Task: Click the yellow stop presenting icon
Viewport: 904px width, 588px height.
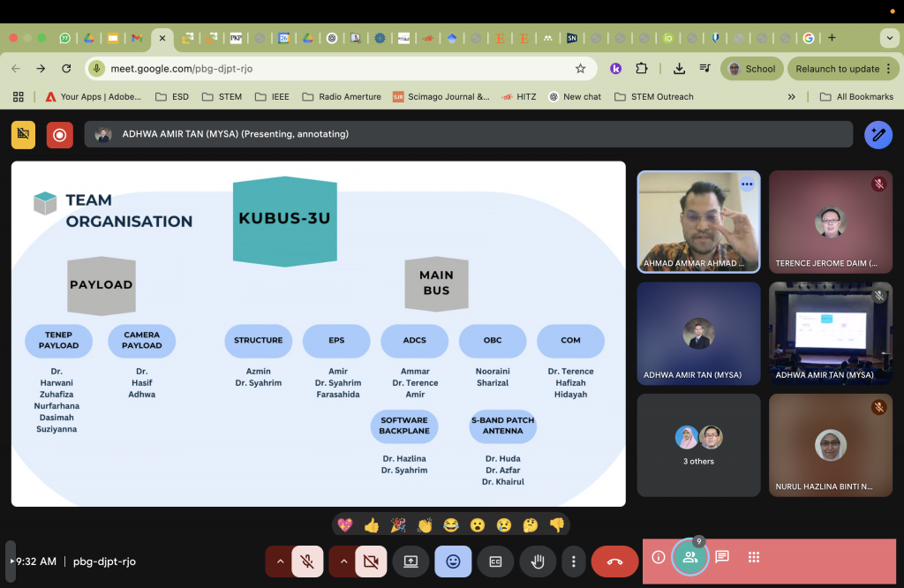Action: tap(24, 134)
